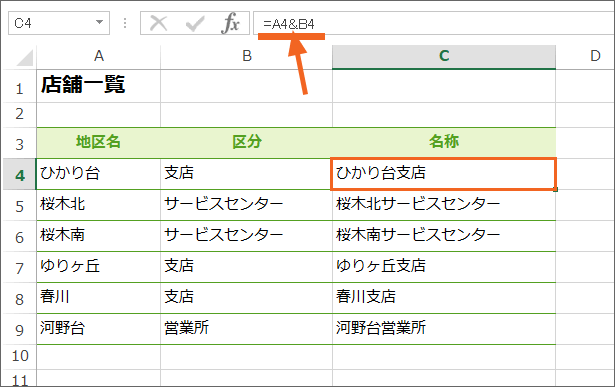Select cell B5 サービスセンター in row 5

coord(246,205)
